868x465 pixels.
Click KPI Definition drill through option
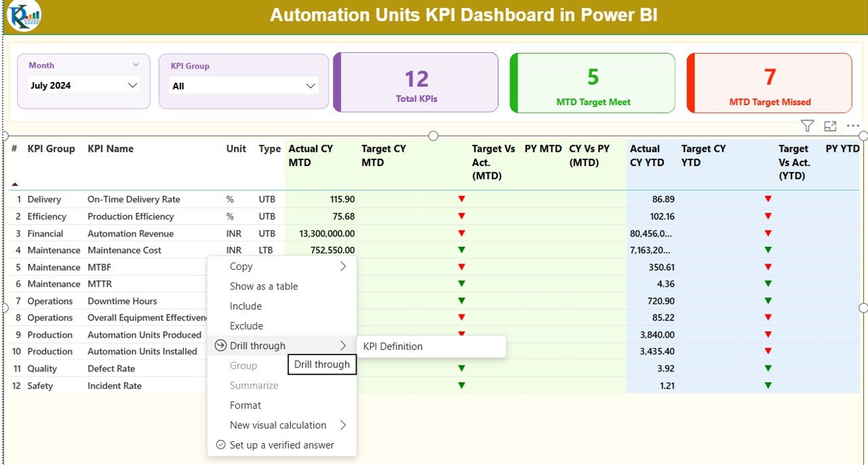pos(393,346)
